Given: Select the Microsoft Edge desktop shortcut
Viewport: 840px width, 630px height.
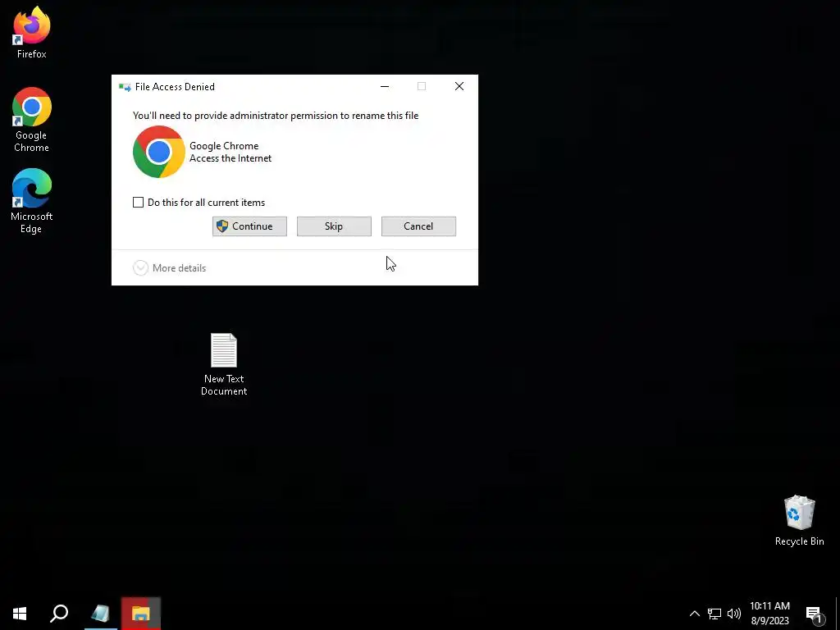Looking at the screenshot, I should [32, 201].
